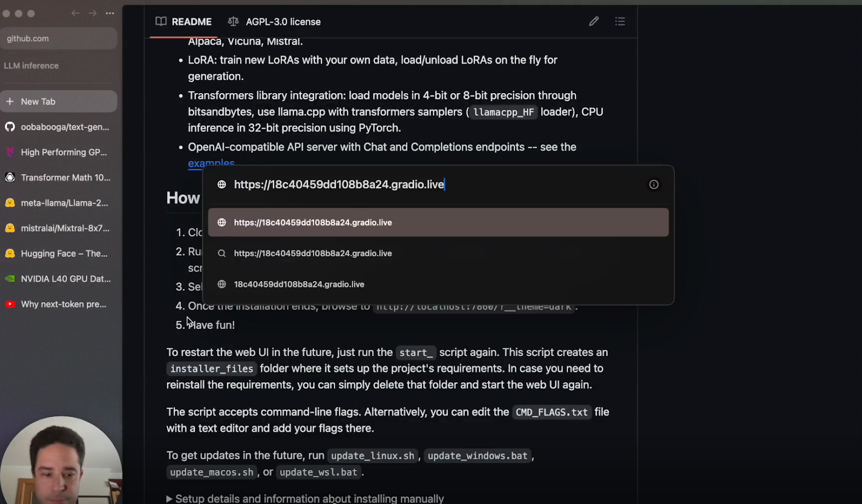This screenshot has width=862, height=504.
Task: Switch to the NVIDIA L40 GPU Dat... tab
Action: pos(59,279)
